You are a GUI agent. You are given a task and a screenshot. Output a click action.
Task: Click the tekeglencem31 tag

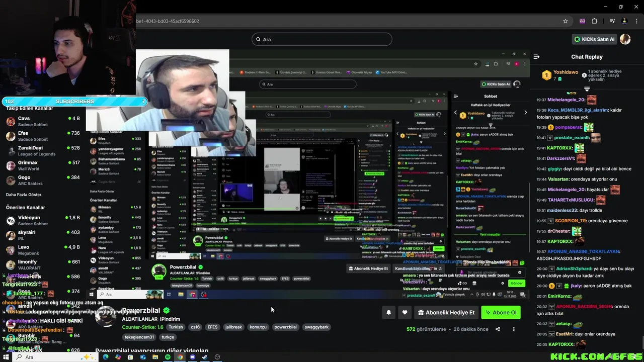click(139, 337)
